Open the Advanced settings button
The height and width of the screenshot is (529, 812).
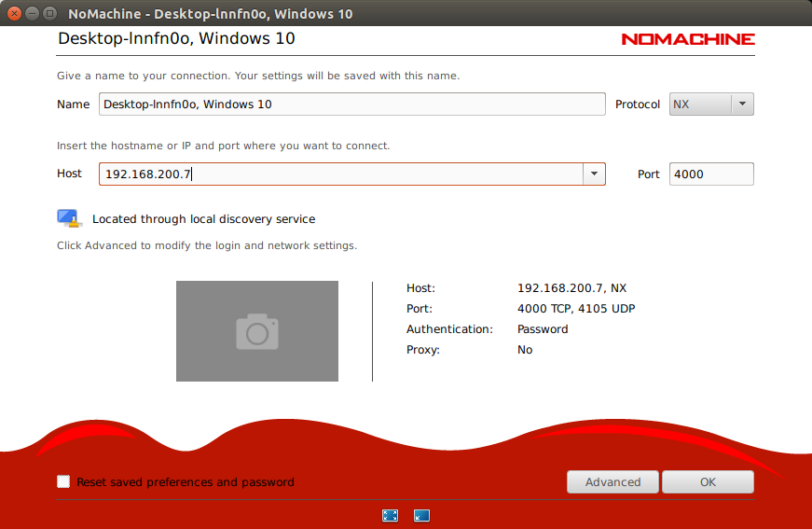[x=612, y=481]
